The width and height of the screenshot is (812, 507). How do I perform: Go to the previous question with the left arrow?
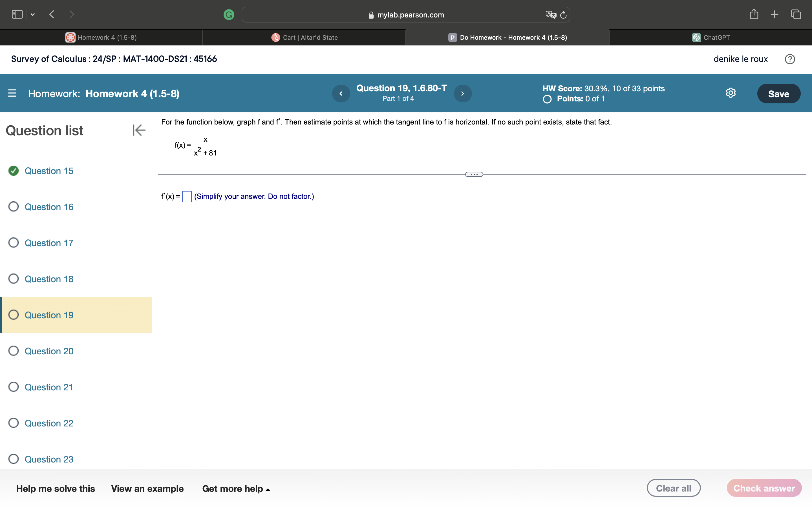pyautogui.click(x=341, y=93)
